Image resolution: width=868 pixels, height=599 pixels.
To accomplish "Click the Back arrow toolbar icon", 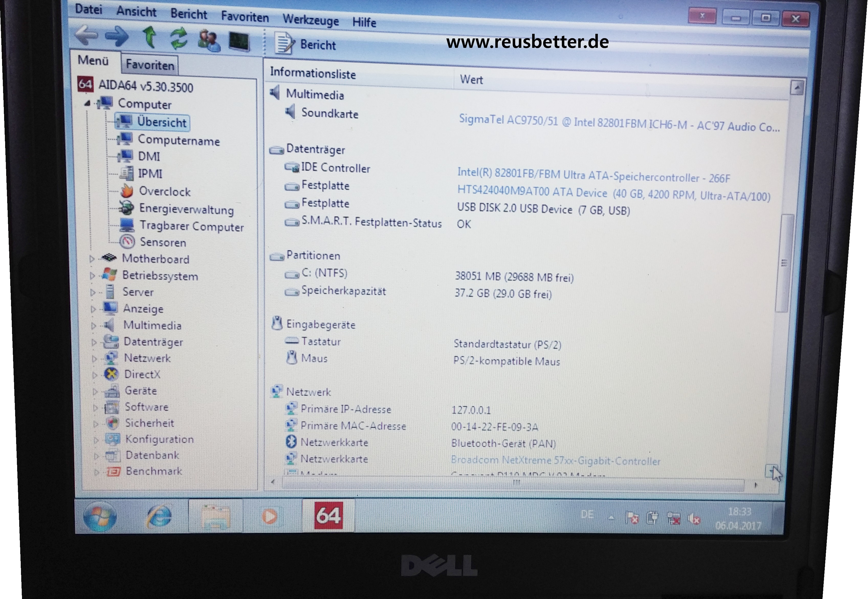I will click(87, 36).
